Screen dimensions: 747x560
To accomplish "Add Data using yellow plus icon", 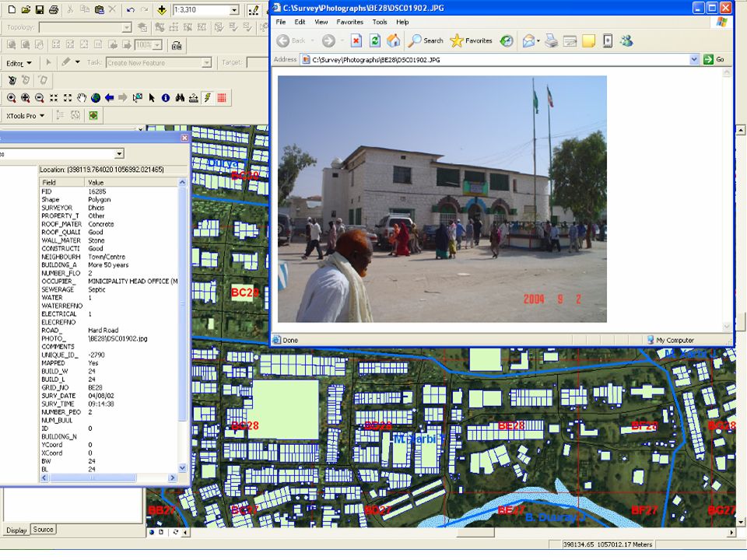I will pyautogui.click(x=162, y=9).
